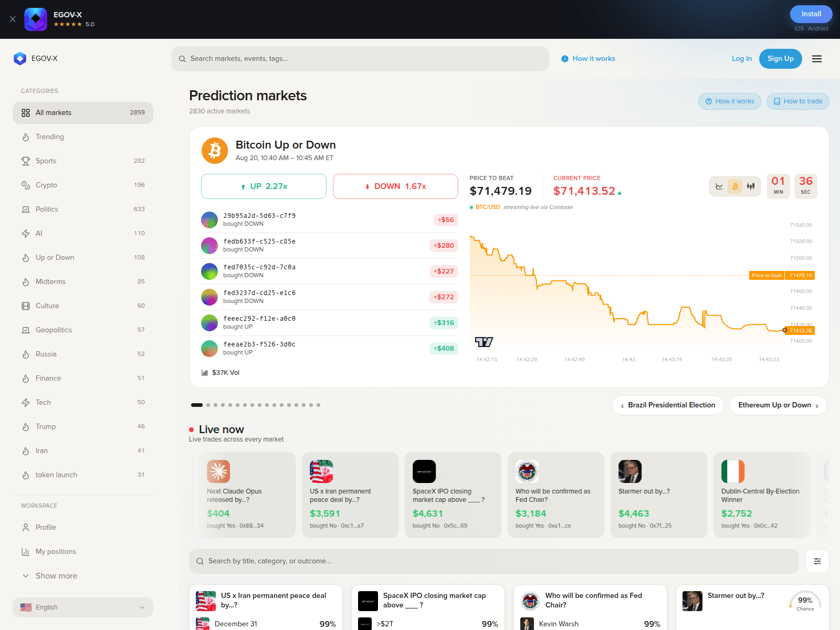Open the AI category
This screenshot has height=630, width=840.
point(83,233)
